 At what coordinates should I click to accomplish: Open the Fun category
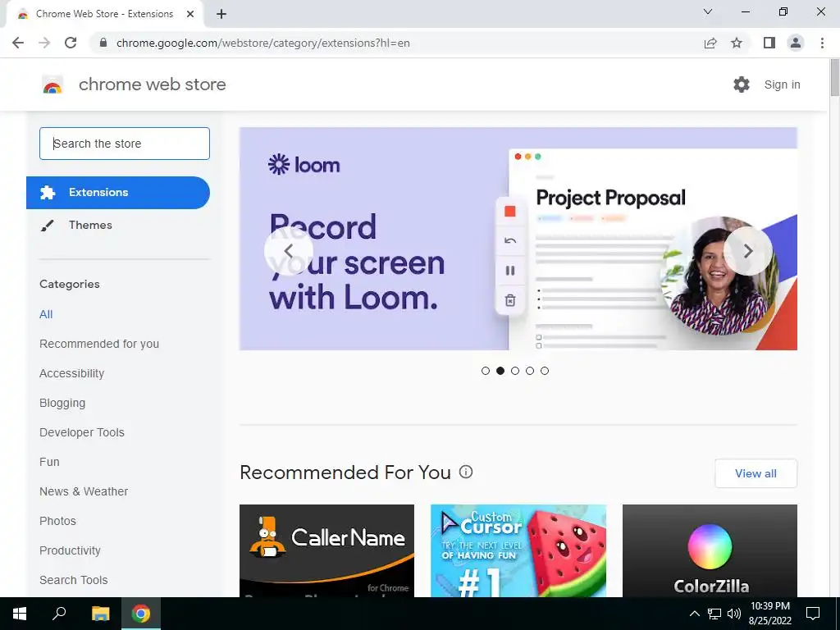coord(49,462)
